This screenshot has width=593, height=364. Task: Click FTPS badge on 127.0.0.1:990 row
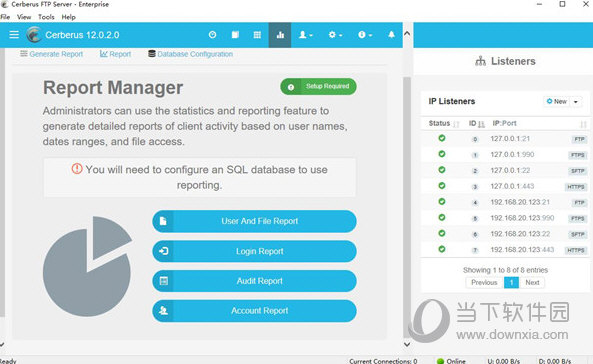point(578,155)
